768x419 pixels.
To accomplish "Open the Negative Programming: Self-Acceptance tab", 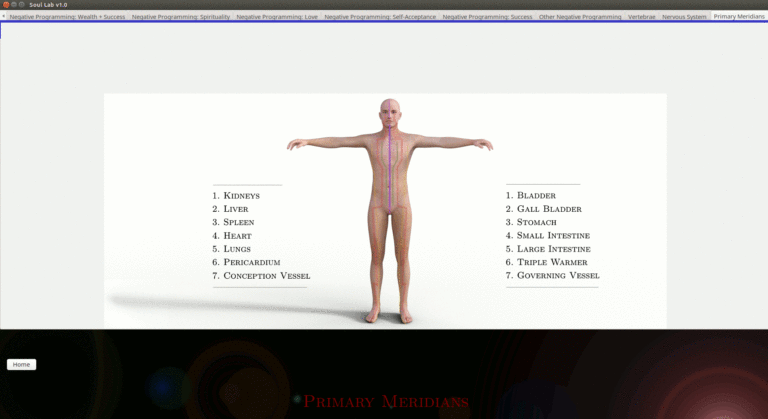I will point(380,17).
